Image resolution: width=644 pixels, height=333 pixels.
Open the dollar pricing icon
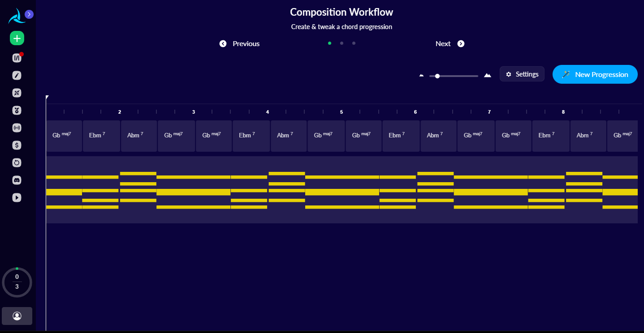(x=17, y=145)
